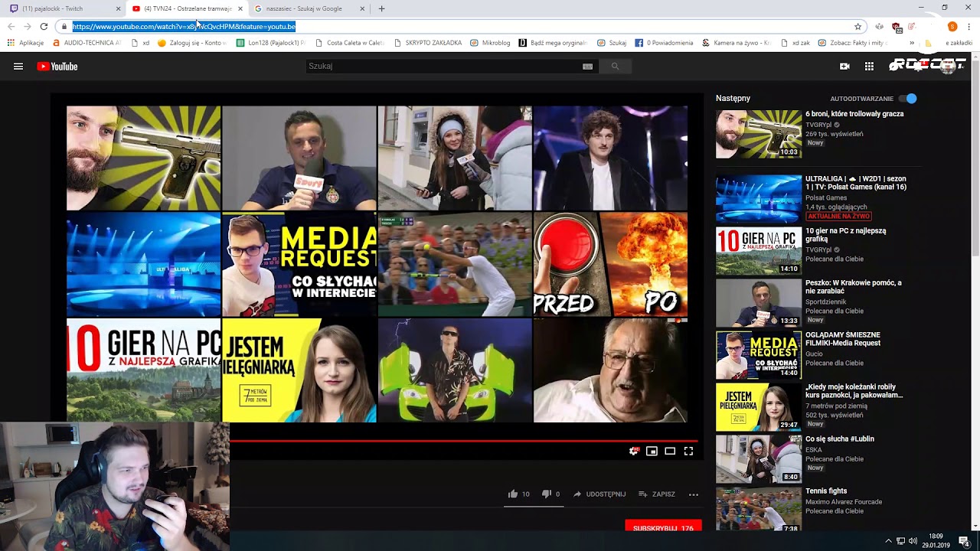Dislike the video with thumbs down
This screenshot has width=980, height=551.
pos(546,494)
